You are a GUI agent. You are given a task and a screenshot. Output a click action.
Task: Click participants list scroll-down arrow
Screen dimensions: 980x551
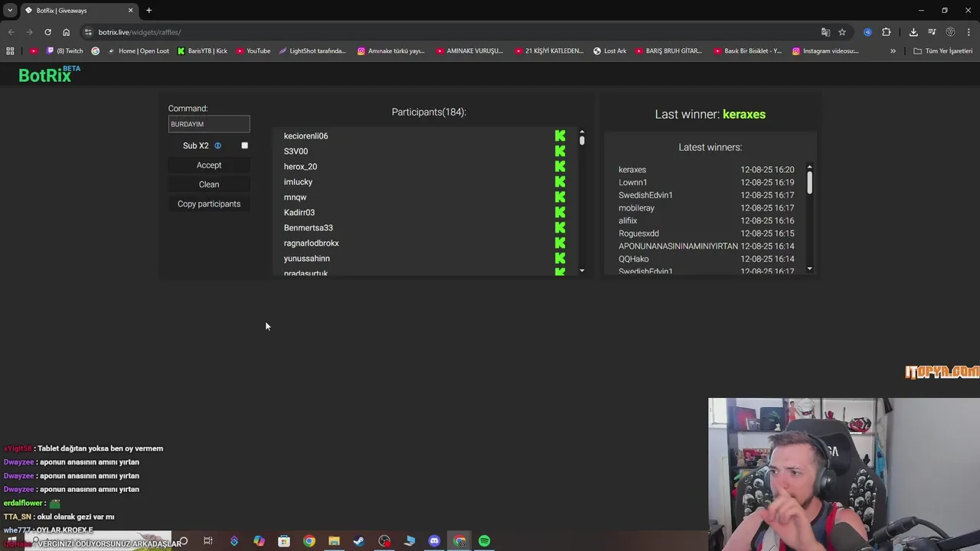click(x=582, y=271)
